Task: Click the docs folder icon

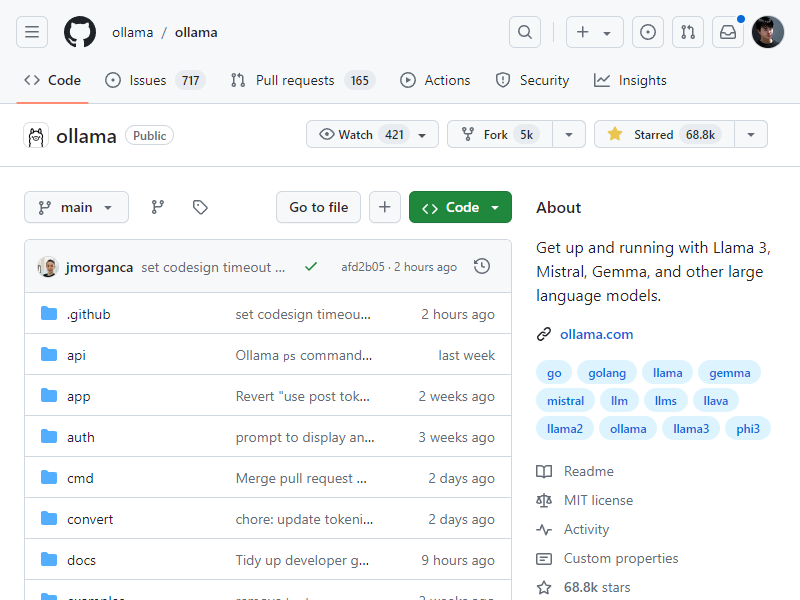Action: point(49,559)
